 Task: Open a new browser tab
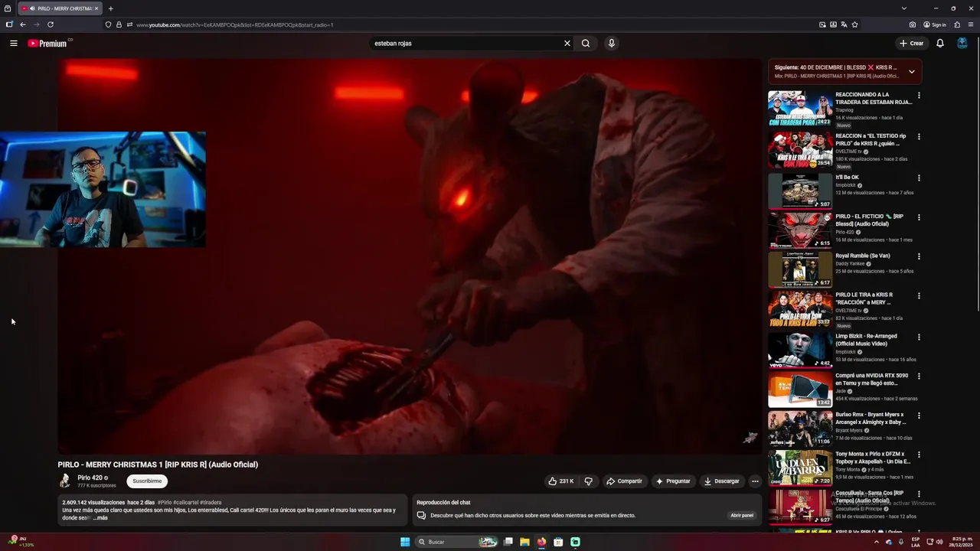coord(111,8)
